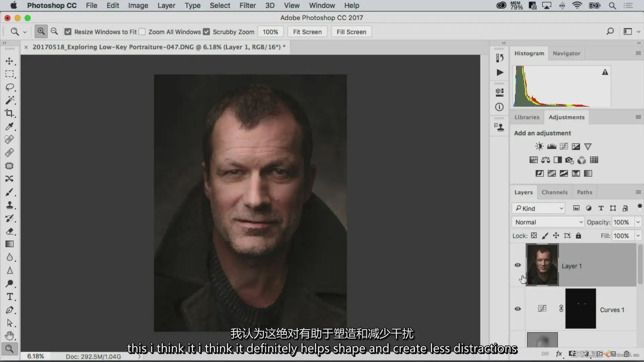Select the Eyedropper tool
Image resolution: width=644 pixels, height=362 pixels.
tap(9, 126)
